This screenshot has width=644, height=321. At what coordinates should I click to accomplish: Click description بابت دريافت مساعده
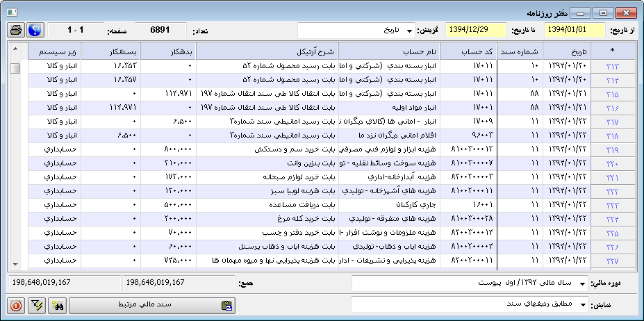303,206
